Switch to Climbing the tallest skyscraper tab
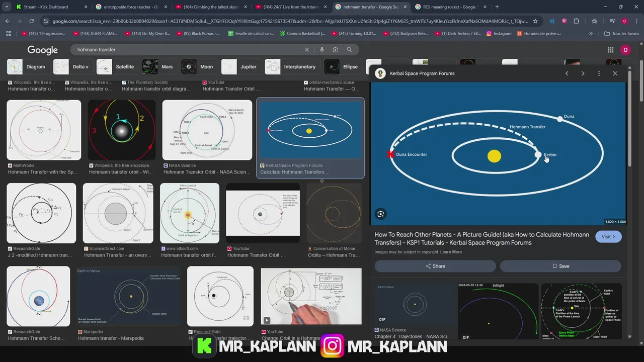 (x=211, y=7)
